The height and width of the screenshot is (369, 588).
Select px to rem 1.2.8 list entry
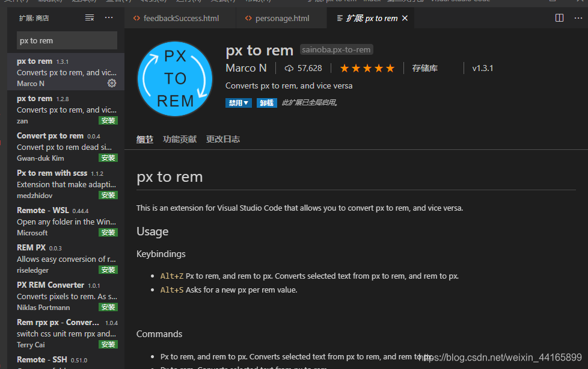(66, 109)
